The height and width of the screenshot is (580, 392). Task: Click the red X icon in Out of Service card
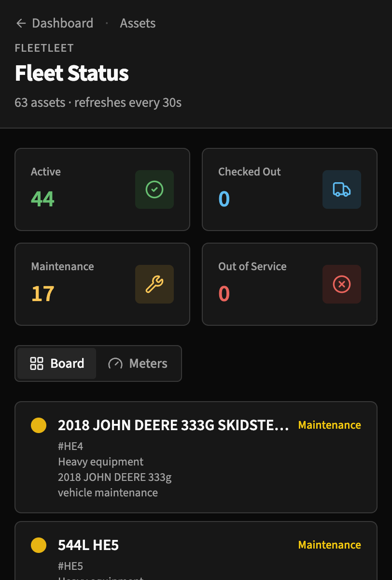342,284
